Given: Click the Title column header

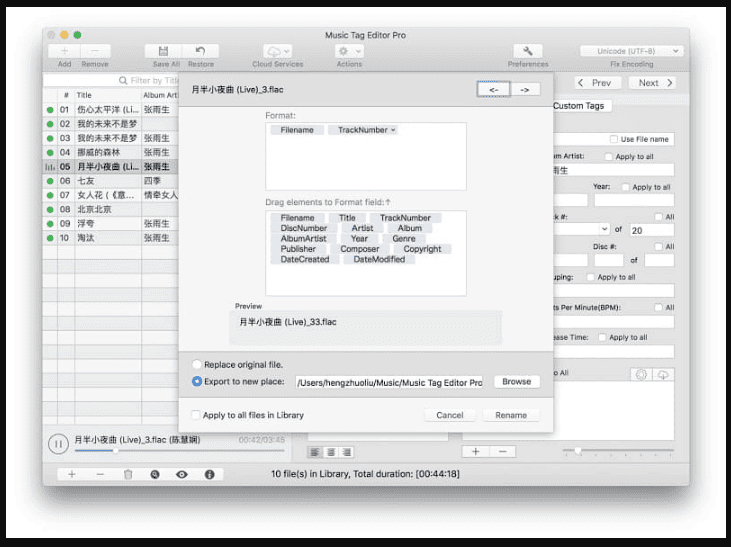Looking at the screenshot, I should (x=108, y=95).
